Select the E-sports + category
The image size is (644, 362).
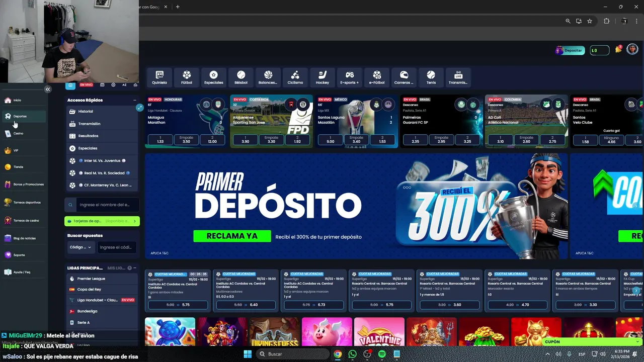click(x=350, y=77)
